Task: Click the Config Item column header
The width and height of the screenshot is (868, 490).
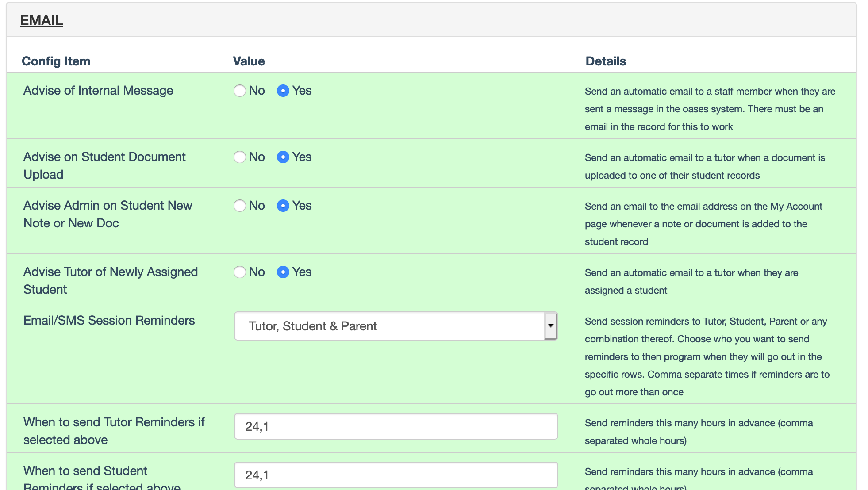Action: (x=56, y=61)
